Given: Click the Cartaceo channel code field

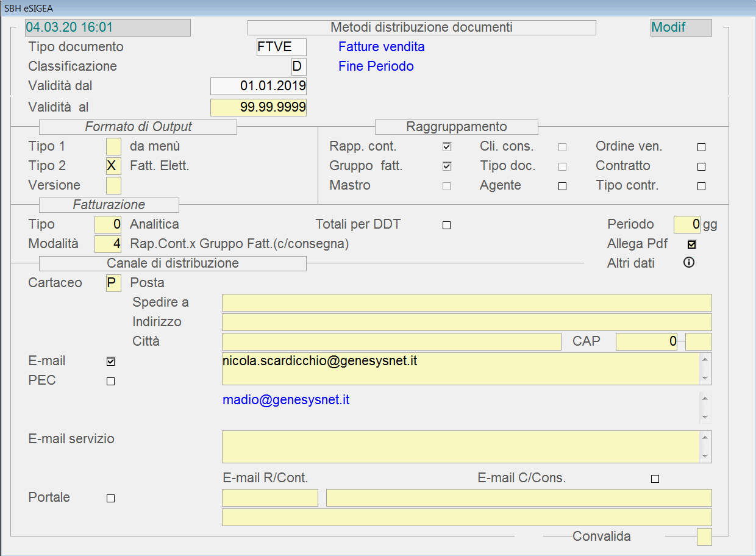Looking at the screenshot, I should [x=113, y=283].
